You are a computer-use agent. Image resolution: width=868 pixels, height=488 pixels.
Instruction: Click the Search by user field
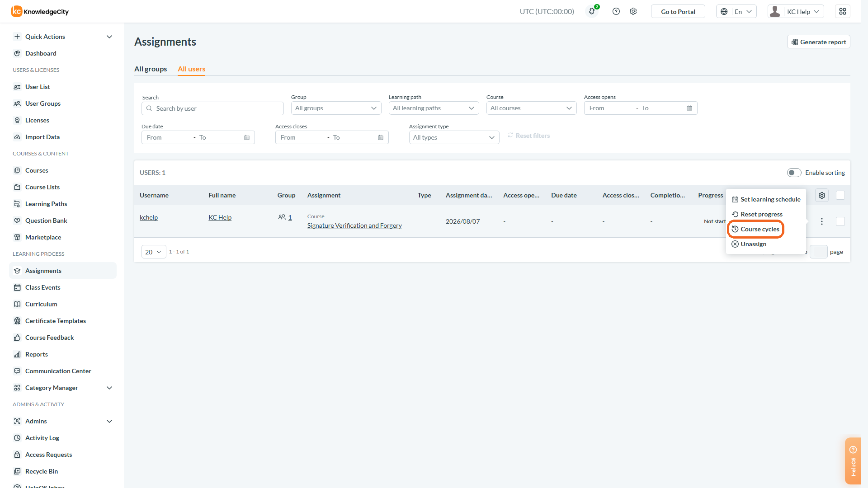coord(212,108)
